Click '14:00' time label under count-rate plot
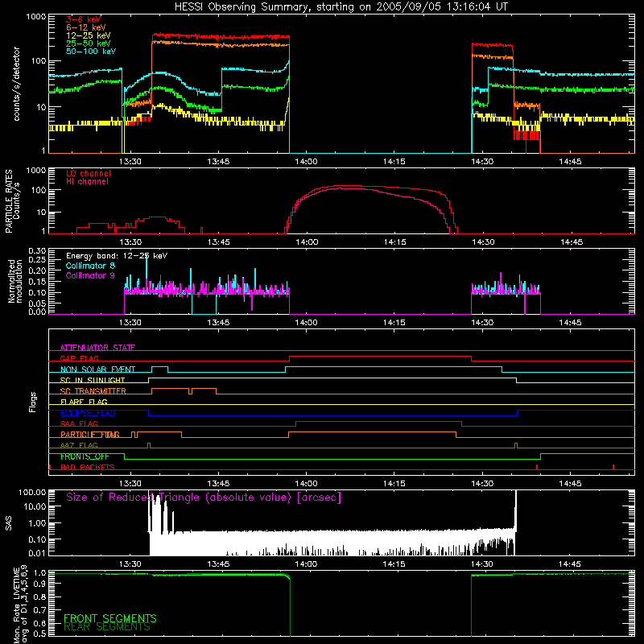Image resolution: width=644 pixels, height=644 pixels. 307,162
